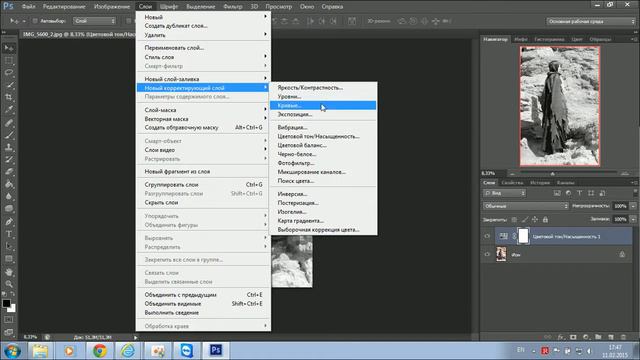Image resolution: width=640 pixels, height=360 pixels.
Task: Open the Слой auto-select dropdown
Action: 95,21
